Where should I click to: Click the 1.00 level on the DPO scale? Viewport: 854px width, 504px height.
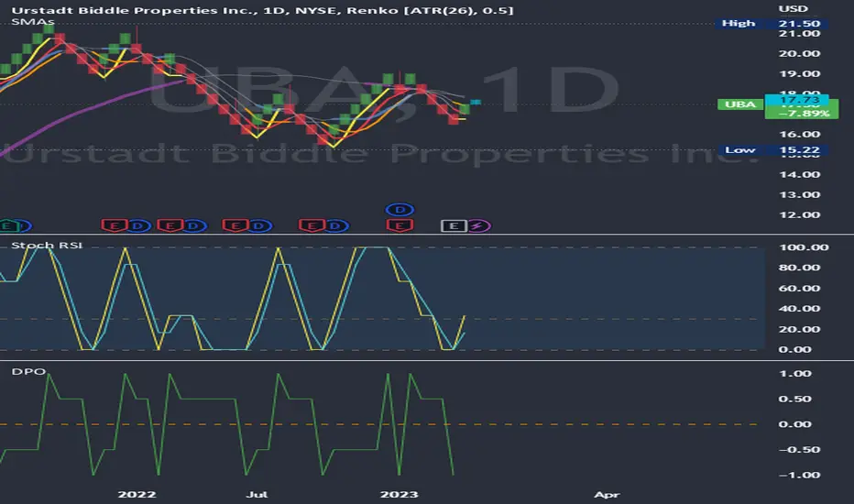(x=795, y=374)
